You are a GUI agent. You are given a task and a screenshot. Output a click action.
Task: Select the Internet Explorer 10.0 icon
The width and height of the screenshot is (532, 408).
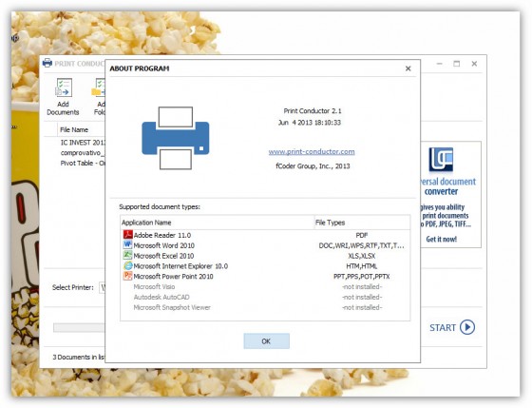point(127,265)
